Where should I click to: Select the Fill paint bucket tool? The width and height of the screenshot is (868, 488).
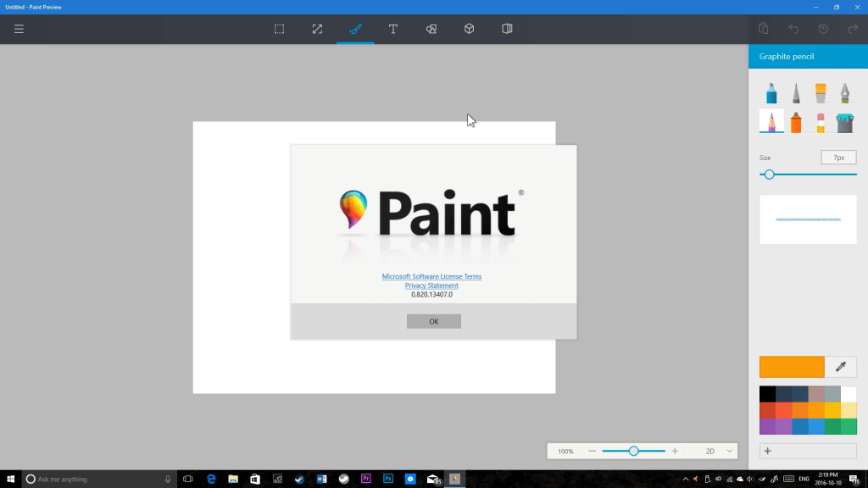[845, 122]
